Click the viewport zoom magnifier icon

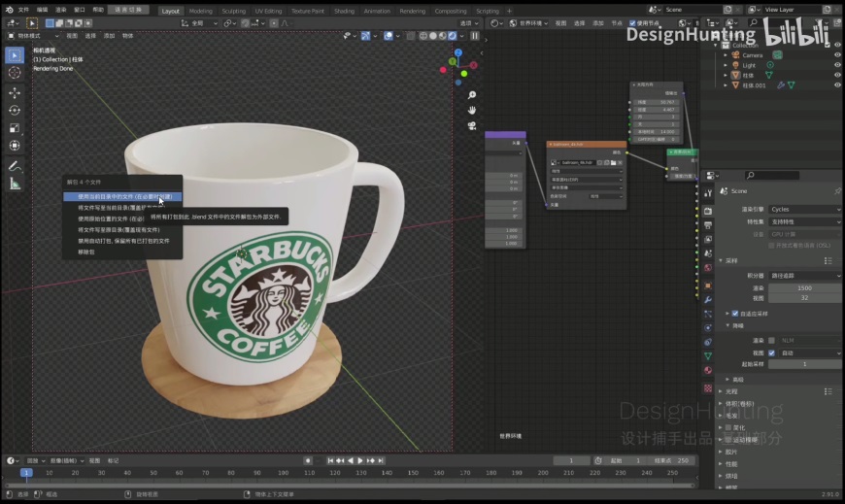(472, 95)
